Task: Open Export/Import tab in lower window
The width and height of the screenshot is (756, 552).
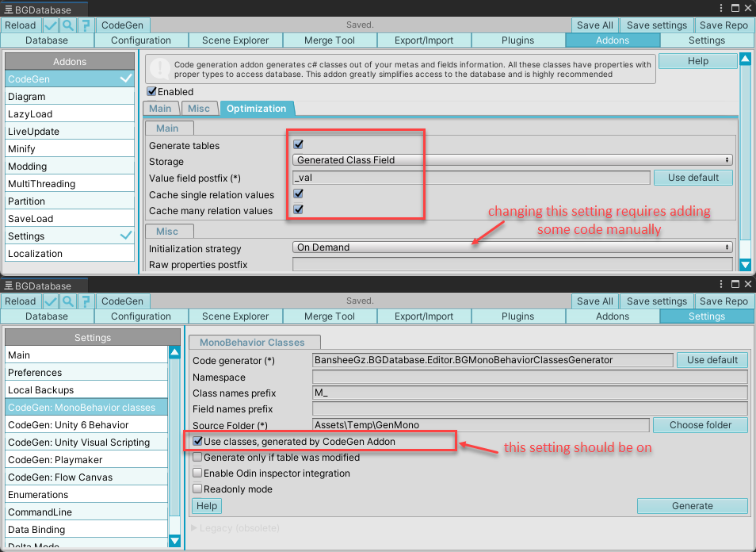Action: point(424,316)
